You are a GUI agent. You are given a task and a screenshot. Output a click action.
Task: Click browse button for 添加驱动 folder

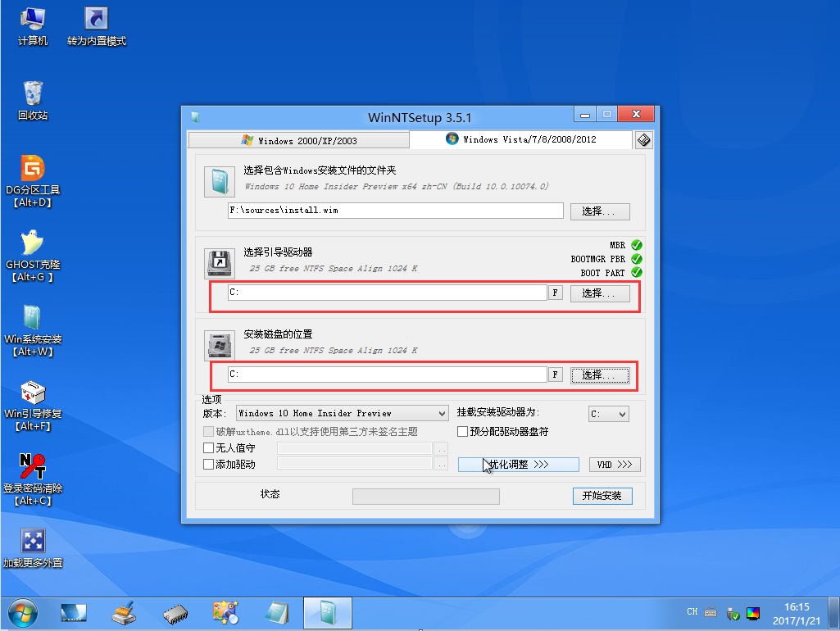point(441,463)
